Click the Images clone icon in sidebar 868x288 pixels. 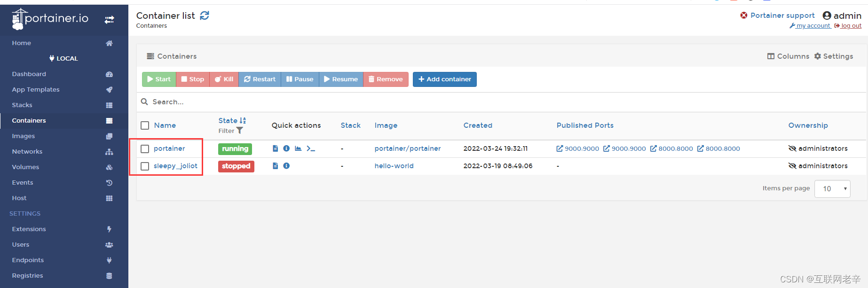(109, 136)
